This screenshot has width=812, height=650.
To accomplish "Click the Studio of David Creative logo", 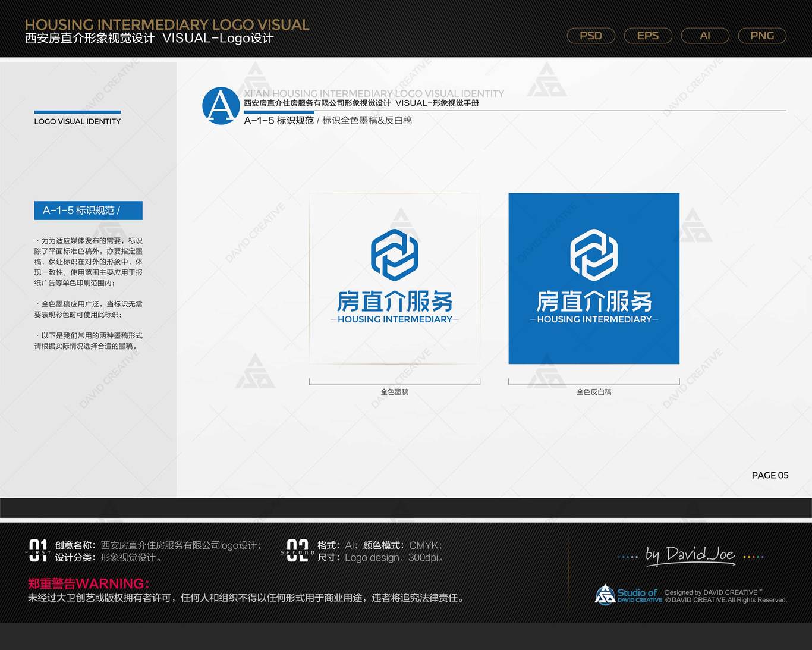I will (628, 595).
